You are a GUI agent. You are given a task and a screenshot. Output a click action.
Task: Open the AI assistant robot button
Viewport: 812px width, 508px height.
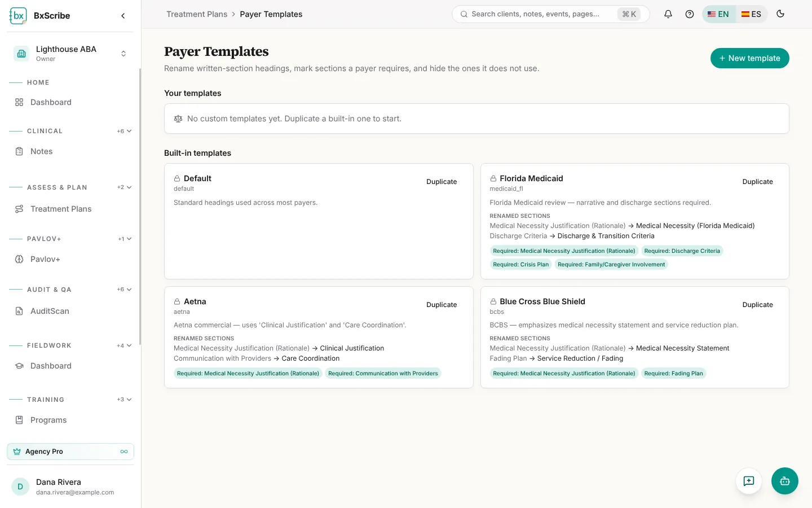point(785,481)
